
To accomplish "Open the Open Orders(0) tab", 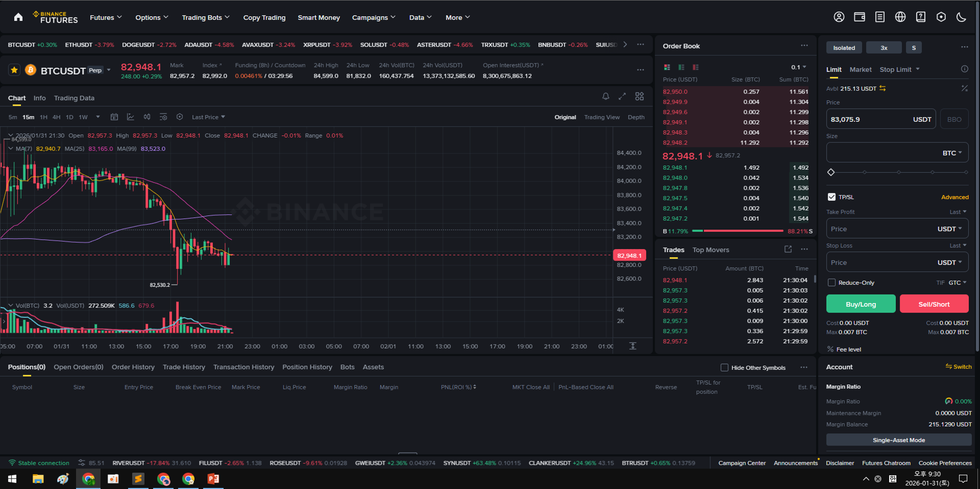I will pos(78,367).
